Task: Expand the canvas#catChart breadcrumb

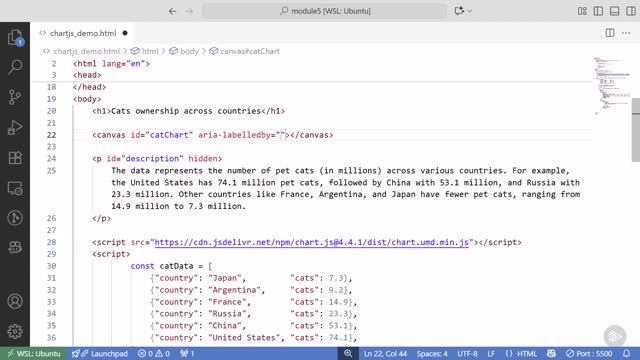Action: coord(244,51)
